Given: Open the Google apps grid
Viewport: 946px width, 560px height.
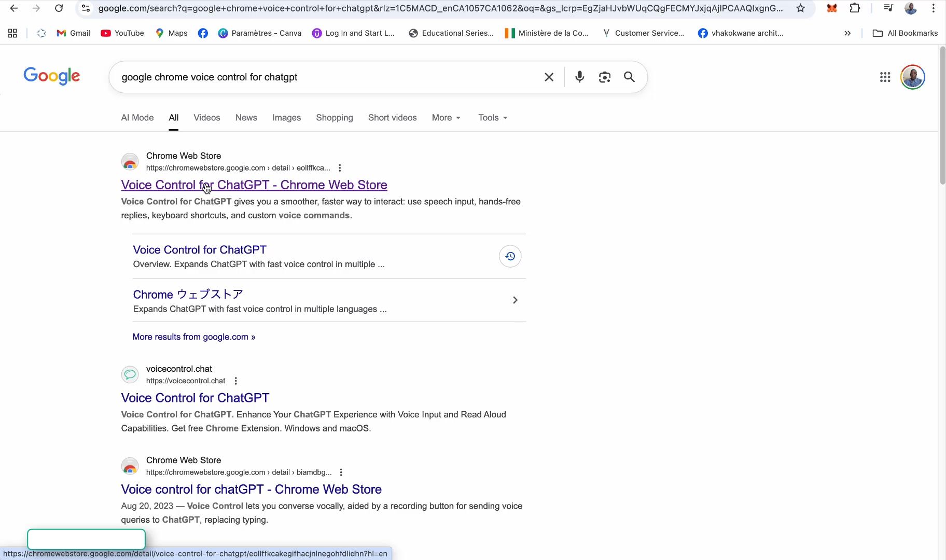Looking at the screenshot, I should (885, 77).
